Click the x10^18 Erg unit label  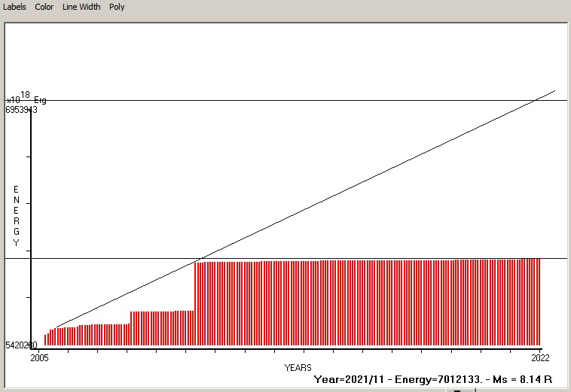[26, 99]
